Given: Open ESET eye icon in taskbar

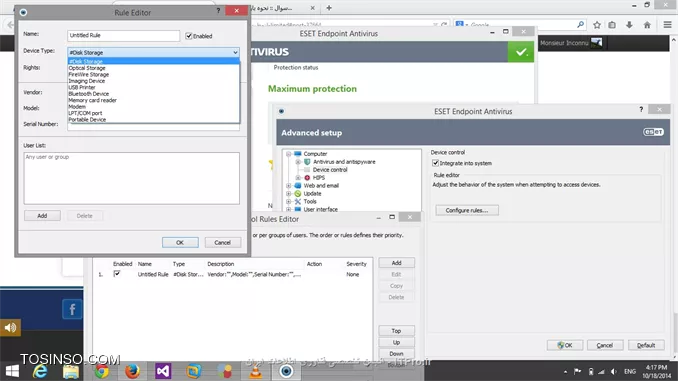Looking at the screenshot, I should pos(286,371).
